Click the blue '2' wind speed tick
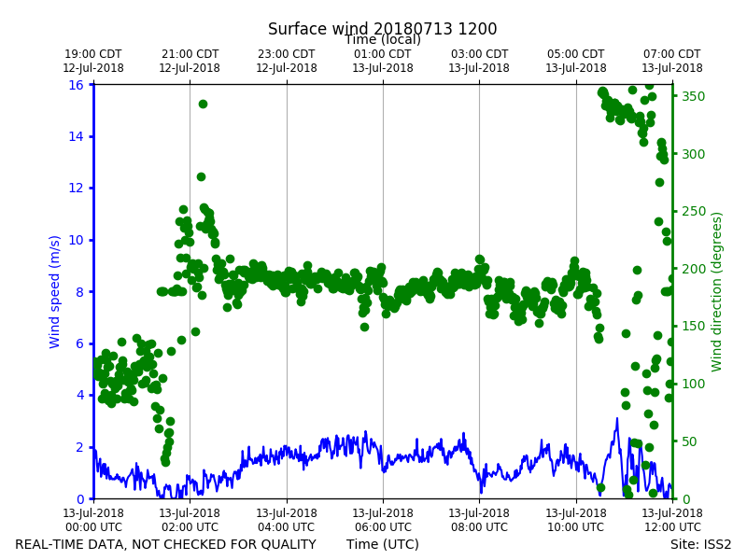This screenshot has height=560, width=747. point(79,447)
